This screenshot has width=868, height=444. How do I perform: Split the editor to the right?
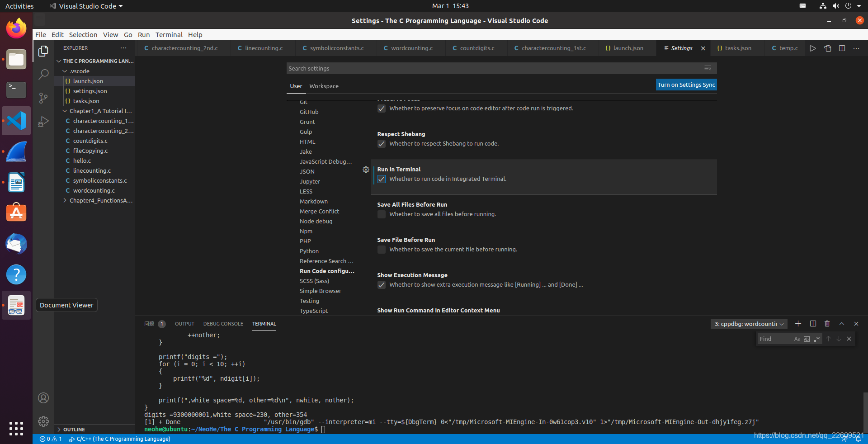(842, 48)
